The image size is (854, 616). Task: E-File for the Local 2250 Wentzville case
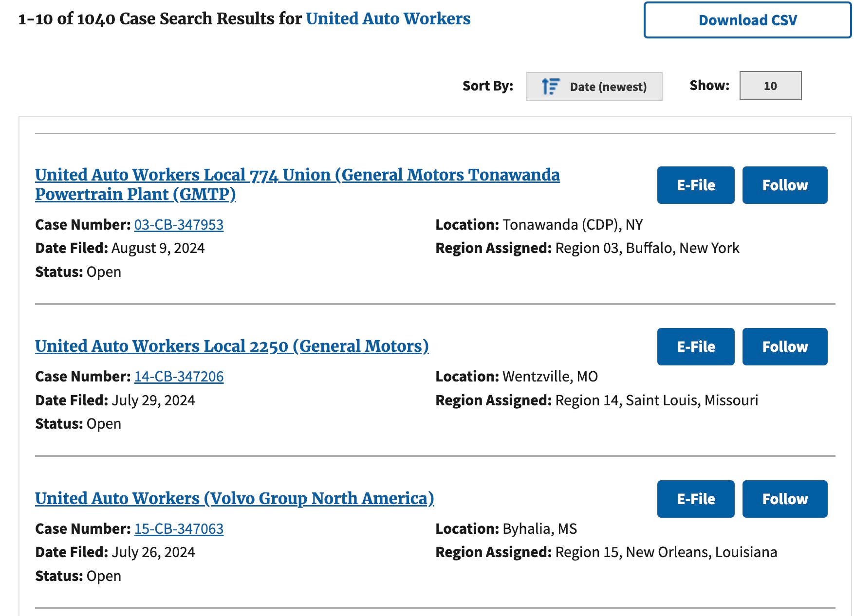(x=696, y=346)
